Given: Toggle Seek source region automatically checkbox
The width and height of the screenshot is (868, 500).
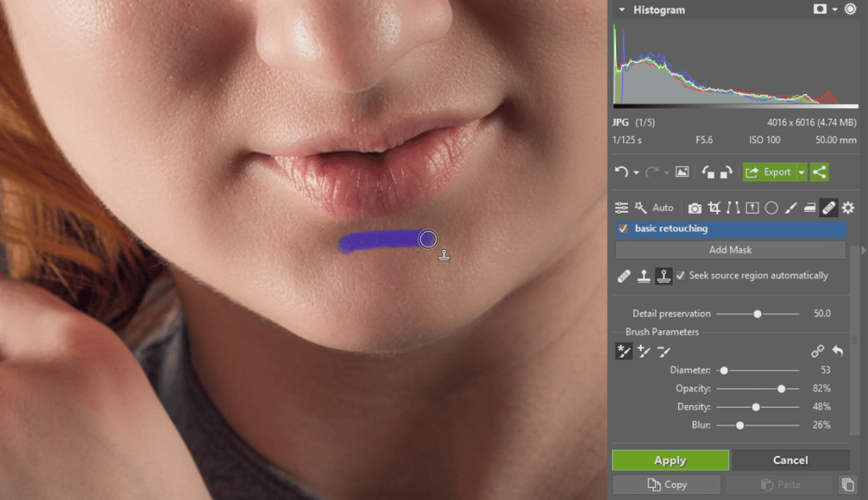Looking at the screenshot, I should click(x=681, y=275).
